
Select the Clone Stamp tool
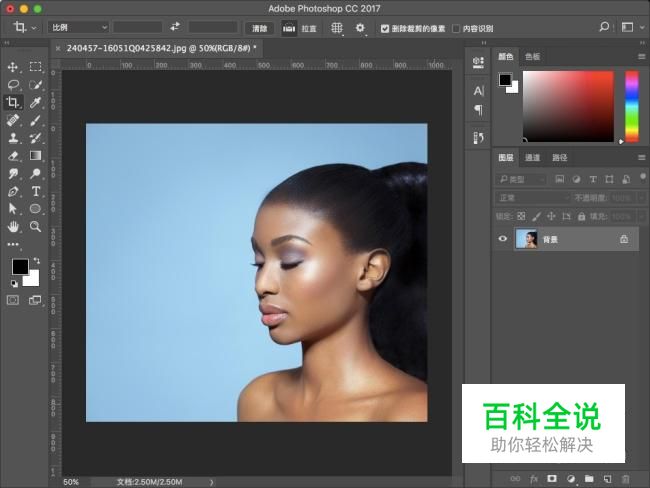pos(13,138)
